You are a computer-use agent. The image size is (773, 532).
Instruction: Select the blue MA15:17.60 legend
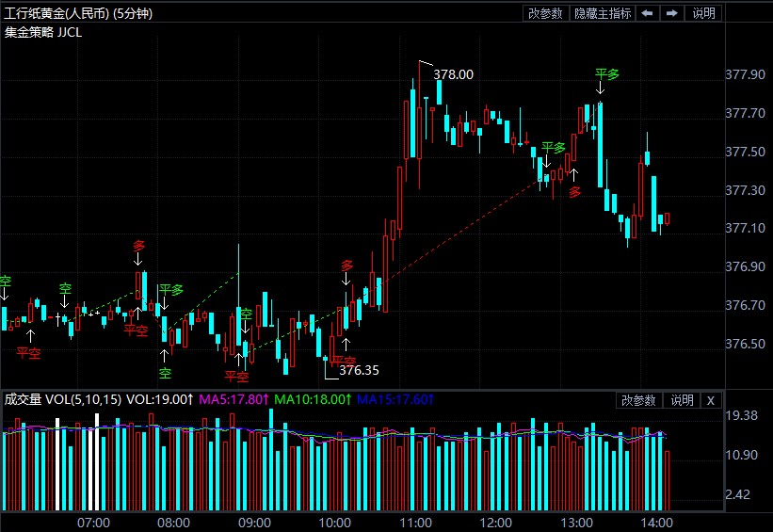click(x=395, y=400)
